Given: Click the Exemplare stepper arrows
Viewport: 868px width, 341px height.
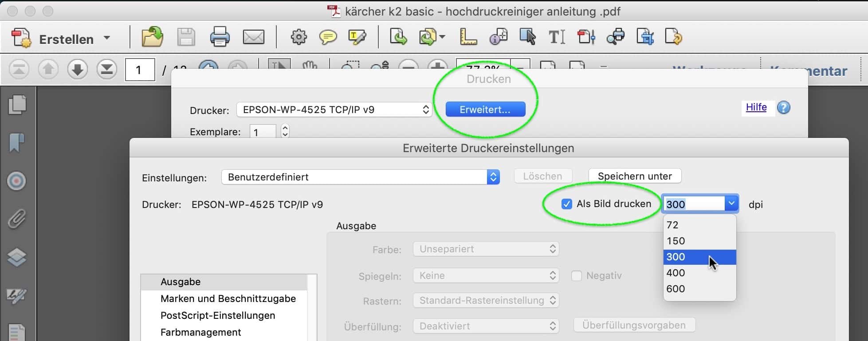Looking at the screenshot, I should point(285,131).
